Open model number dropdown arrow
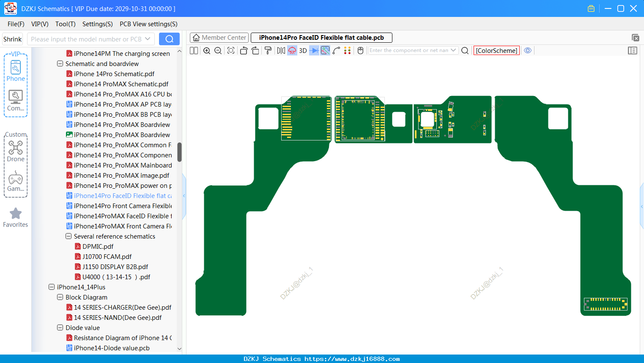The image size is (644, 363). click(x=148, y=39)
